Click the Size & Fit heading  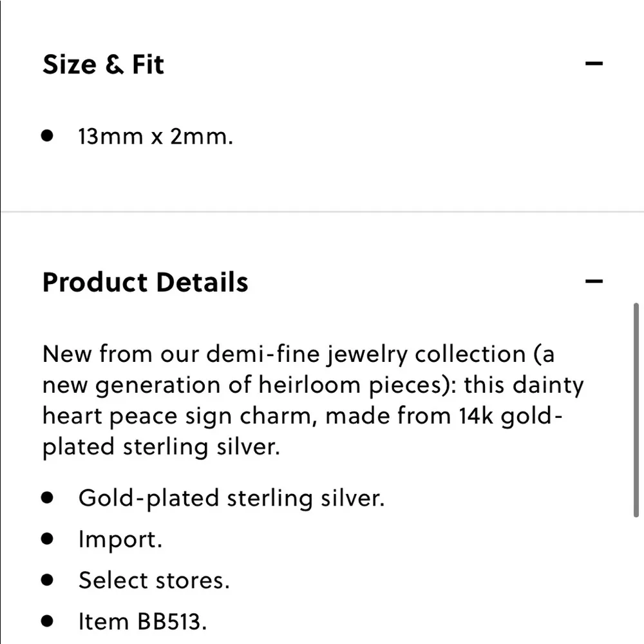click(x=103, y=64)
